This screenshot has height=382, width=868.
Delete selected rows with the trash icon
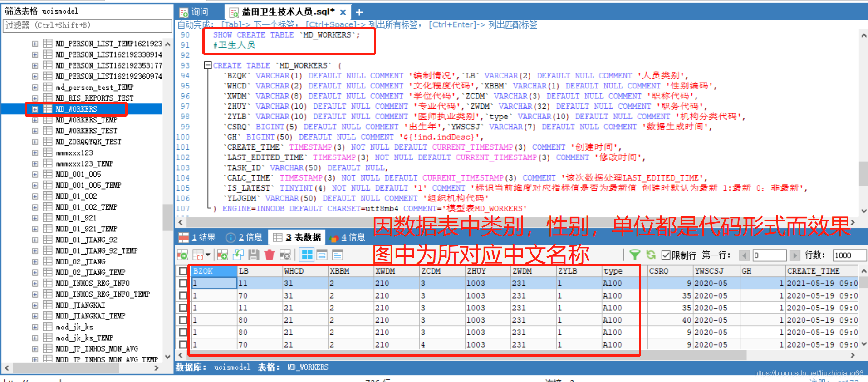[x=270, y=255]
